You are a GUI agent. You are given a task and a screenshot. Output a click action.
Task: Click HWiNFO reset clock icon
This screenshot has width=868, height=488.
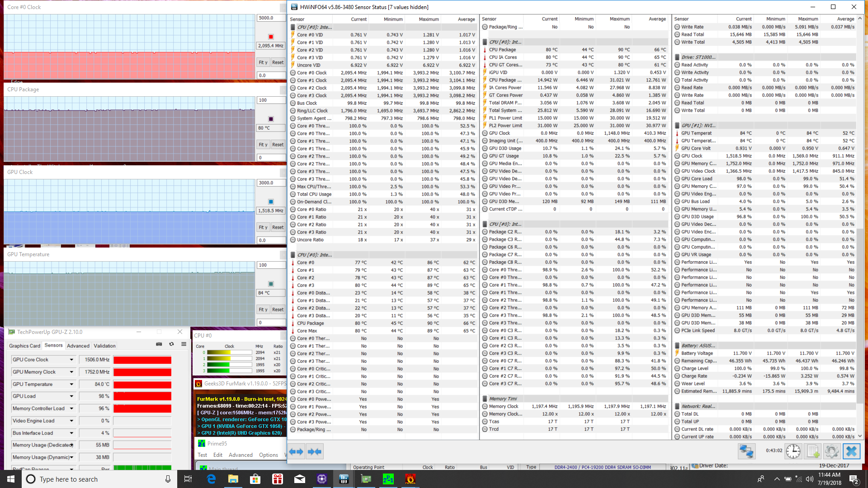[x=793, y=451]
